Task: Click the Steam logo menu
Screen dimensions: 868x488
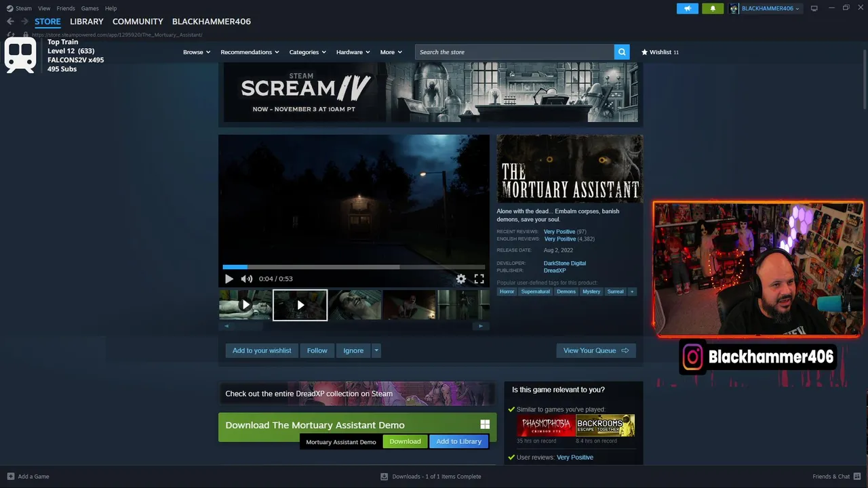Action: click(x=19, y=8)
